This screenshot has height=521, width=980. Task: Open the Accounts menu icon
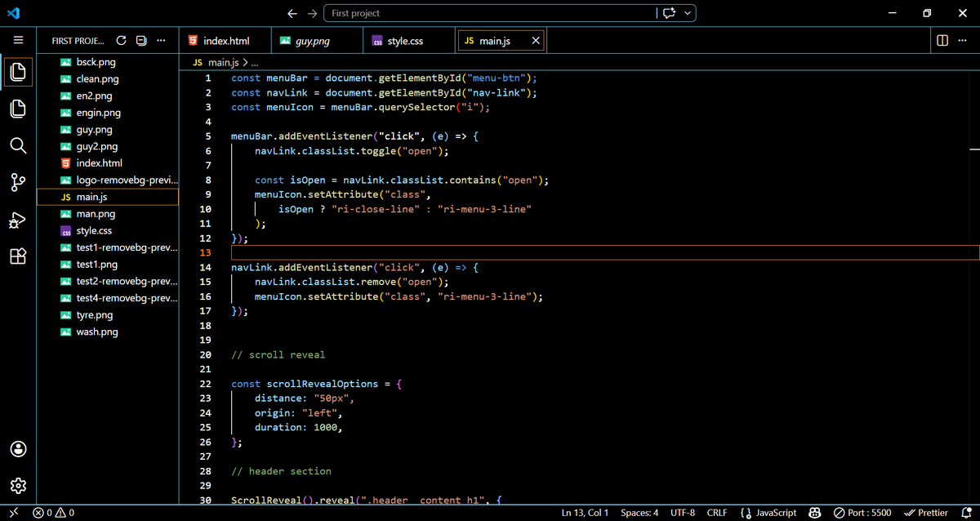pos(18,449)
